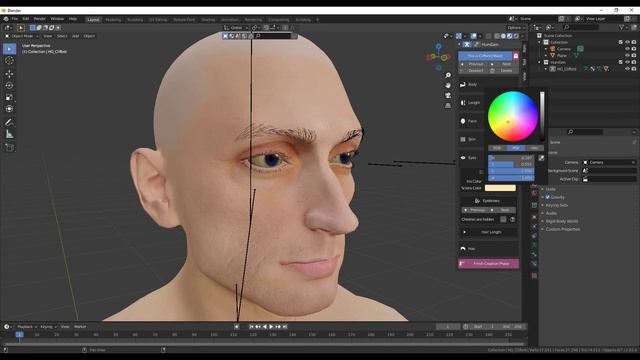The image size is (640, 360).
Task: Select the Add Cube tool
Action: point(9,147)
